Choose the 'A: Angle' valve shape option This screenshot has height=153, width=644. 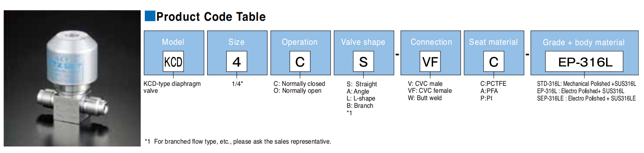358,92
